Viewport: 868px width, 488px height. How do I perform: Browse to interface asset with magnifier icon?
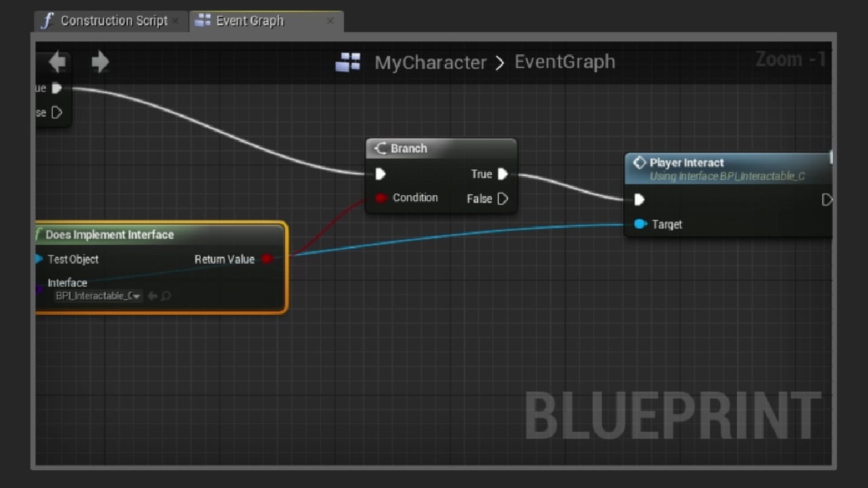click(x=165, y=296)
